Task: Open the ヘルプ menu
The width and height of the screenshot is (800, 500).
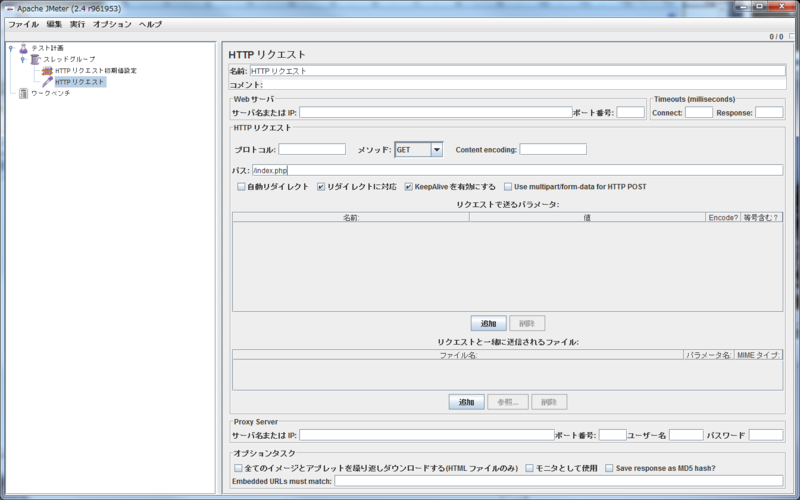Action: 151,24
